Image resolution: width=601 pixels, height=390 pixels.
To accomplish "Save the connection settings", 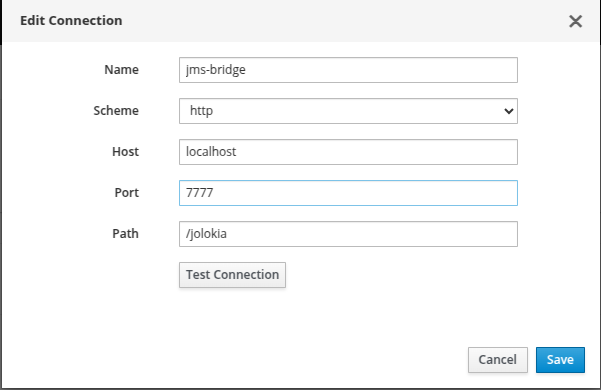I will pyautogui.click(x=560, y=360).
